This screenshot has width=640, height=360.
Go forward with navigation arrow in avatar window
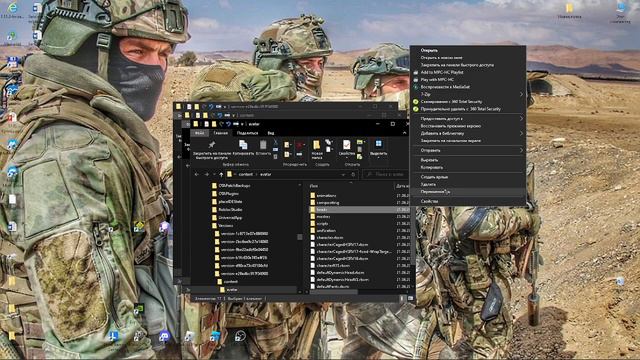[x=207, y=174]
